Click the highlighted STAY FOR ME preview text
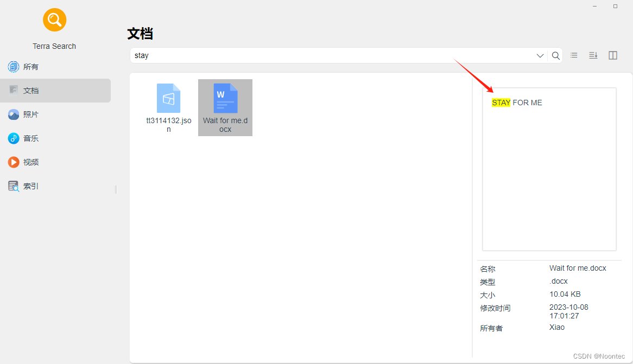Viewport: 633px width, 364px height. (517, 103)
